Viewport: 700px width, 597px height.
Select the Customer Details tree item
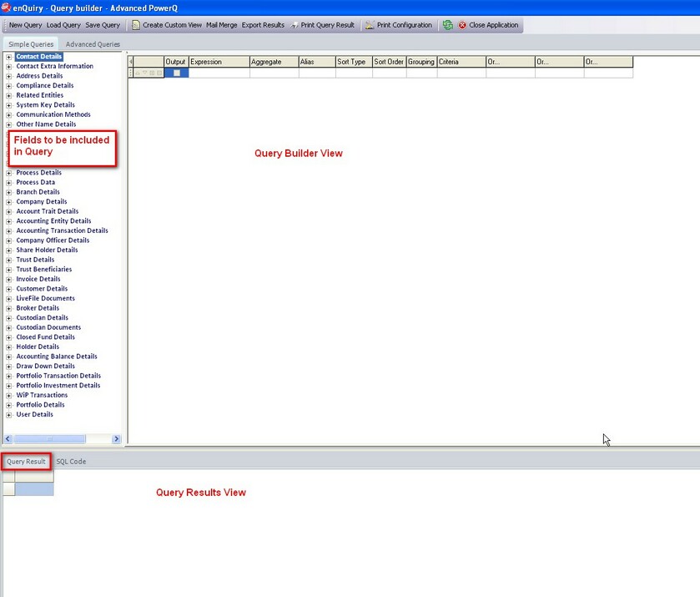click(x=42, y=289)
